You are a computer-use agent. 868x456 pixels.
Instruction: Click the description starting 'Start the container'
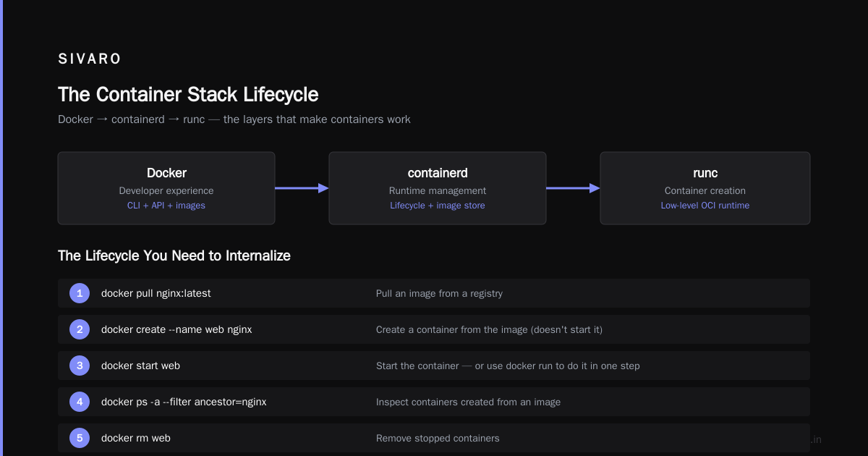point(508,366)
